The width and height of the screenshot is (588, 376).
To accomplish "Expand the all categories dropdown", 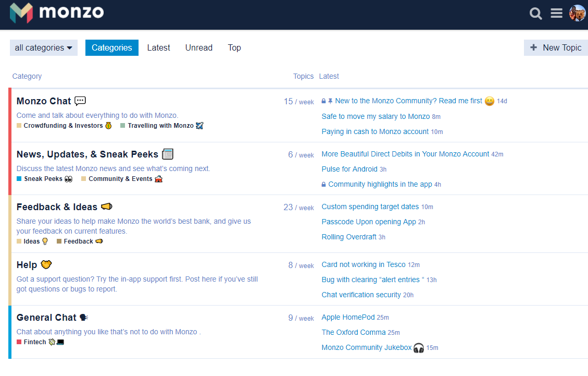I will pos(44,47).
